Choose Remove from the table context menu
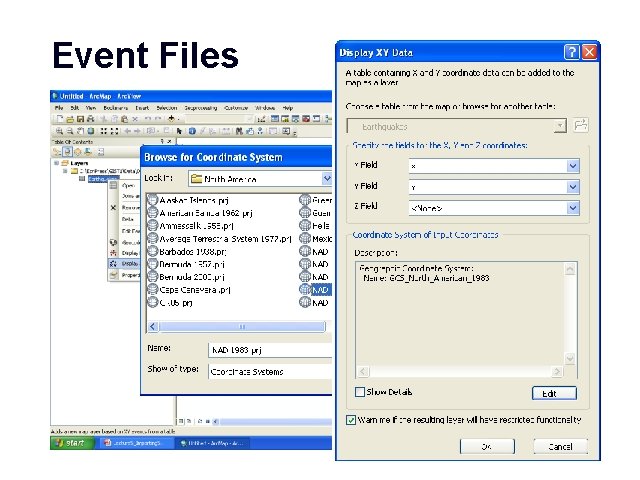The height and width of the screenshot is (480, 640). [124, 207]
